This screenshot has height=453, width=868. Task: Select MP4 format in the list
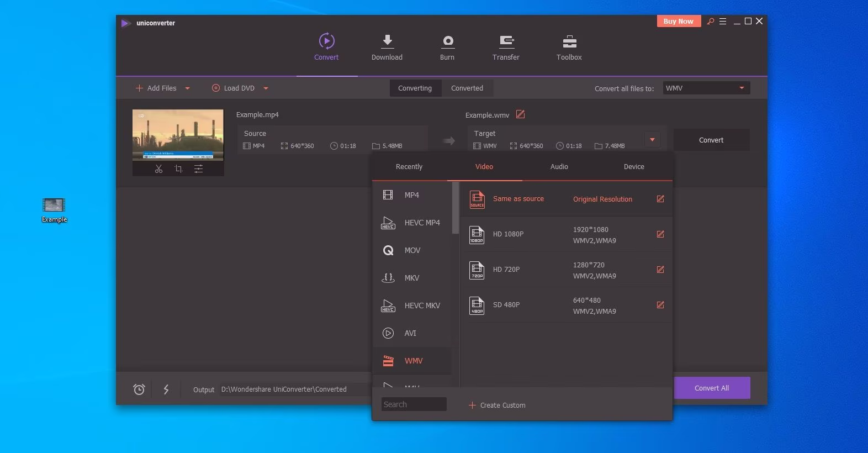pos(412,195)
